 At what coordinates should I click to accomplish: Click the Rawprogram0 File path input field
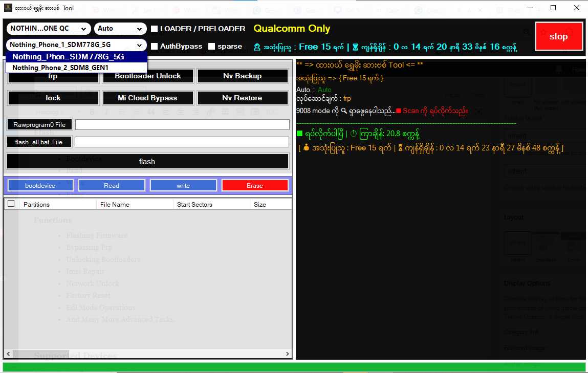click(x=182, y=124)
